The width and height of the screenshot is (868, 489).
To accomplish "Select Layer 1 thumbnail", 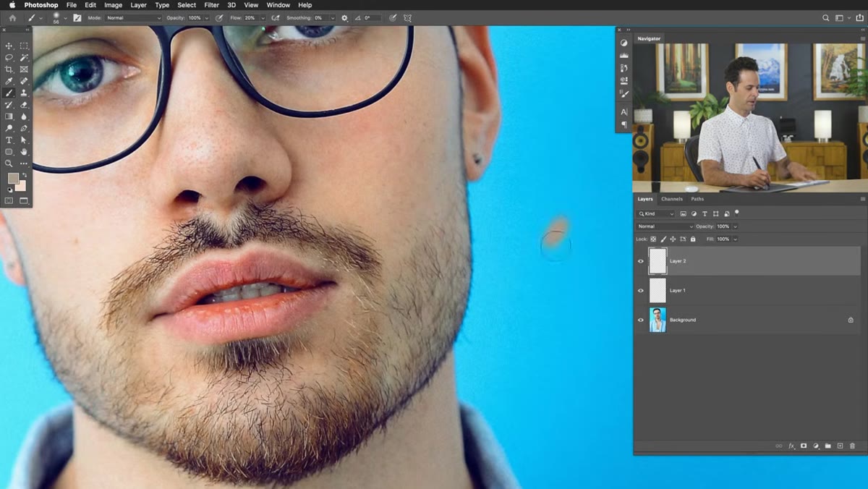I will tap(658, 291).
